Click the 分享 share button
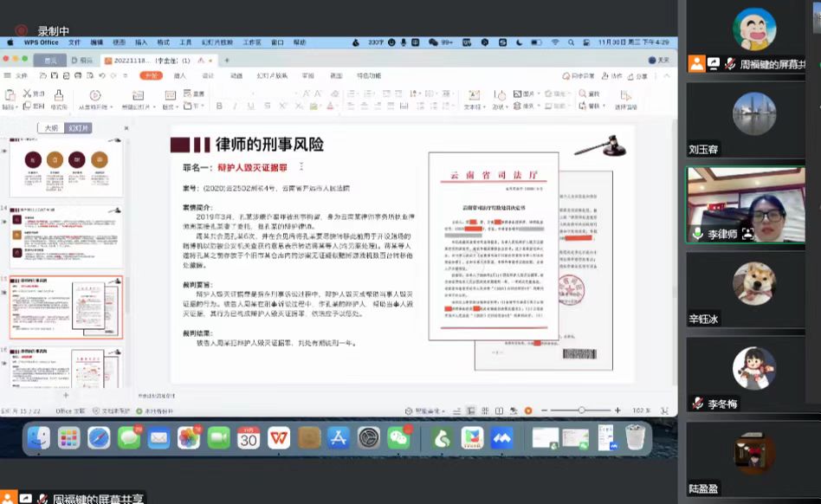The width and height of the screenshot is (821, 504). [637, 76]
